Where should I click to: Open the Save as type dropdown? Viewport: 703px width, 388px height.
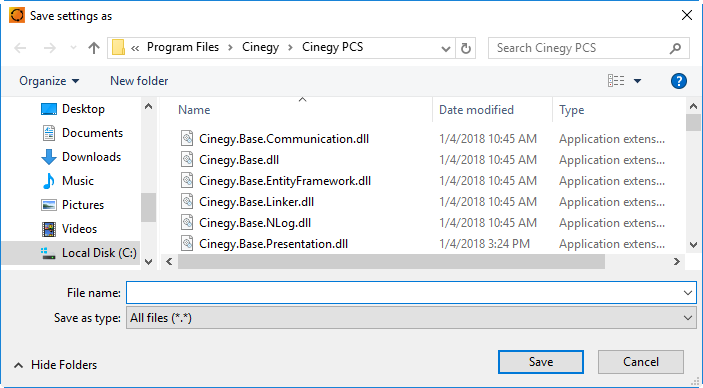[411, 318]
